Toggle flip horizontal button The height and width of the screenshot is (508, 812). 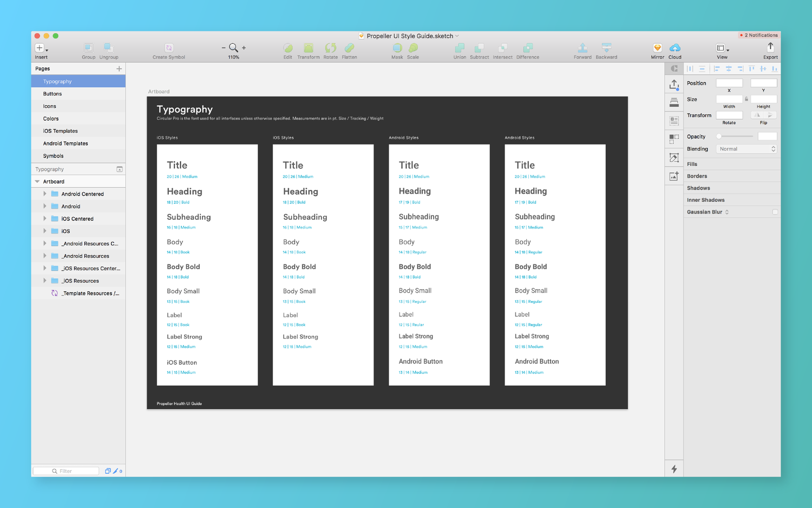click(757, 115)
